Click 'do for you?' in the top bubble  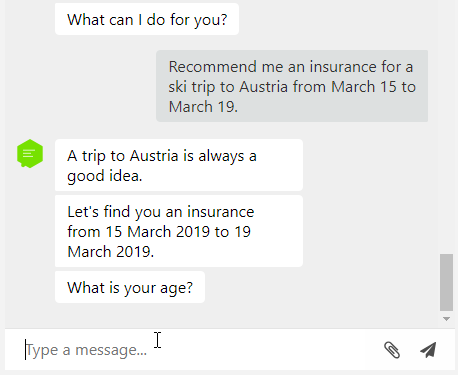pos(187,20)
